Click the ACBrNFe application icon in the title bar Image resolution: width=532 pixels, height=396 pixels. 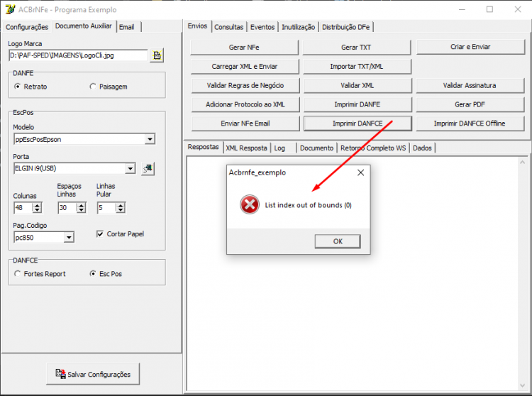pyautogui.click(x=10, y=9)
